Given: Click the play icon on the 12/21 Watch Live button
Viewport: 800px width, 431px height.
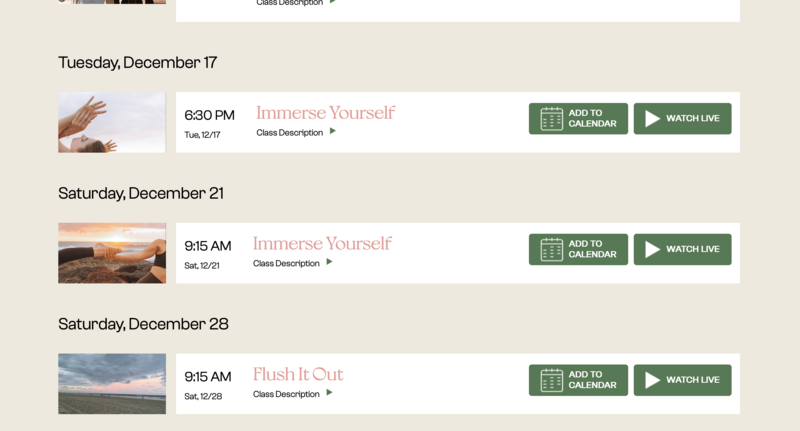Looking at the screenshot, I should [x=652, y=249].
